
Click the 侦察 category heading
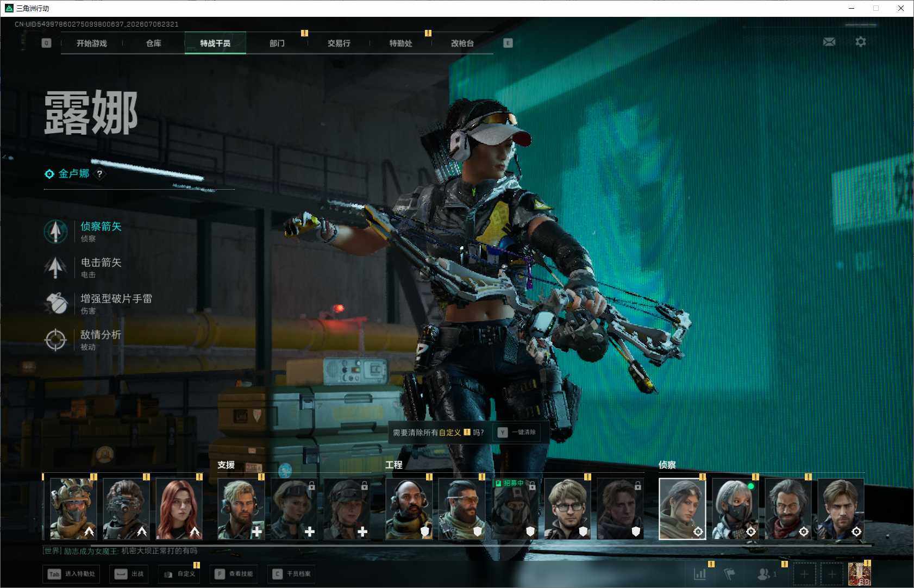(x=667, y=465)
